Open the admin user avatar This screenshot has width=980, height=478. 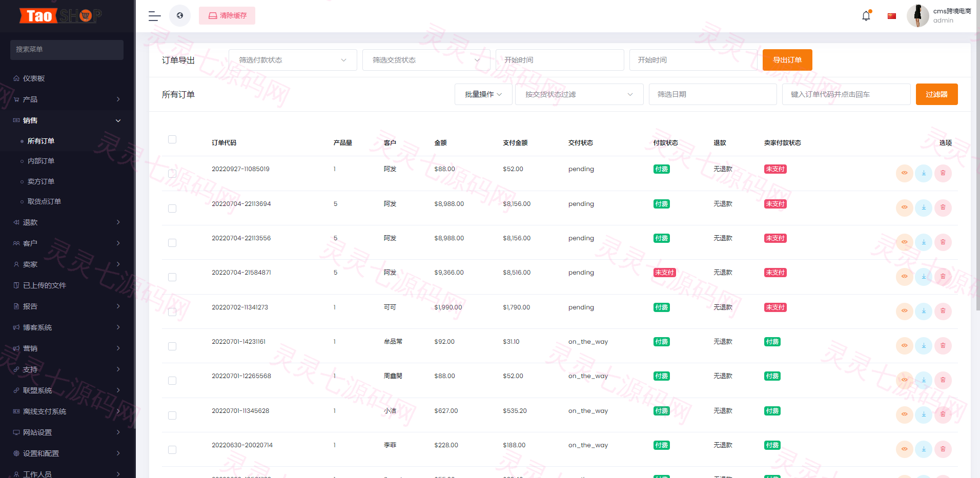pyautogui.click(x=917, y=16)
